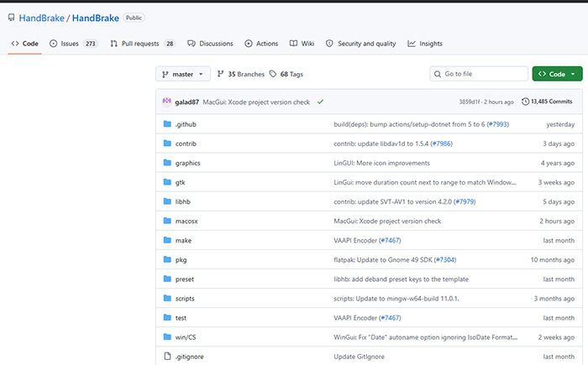Click the '10 months ago' timestamp
Viewport: 588px width, 365px height.
553,260
